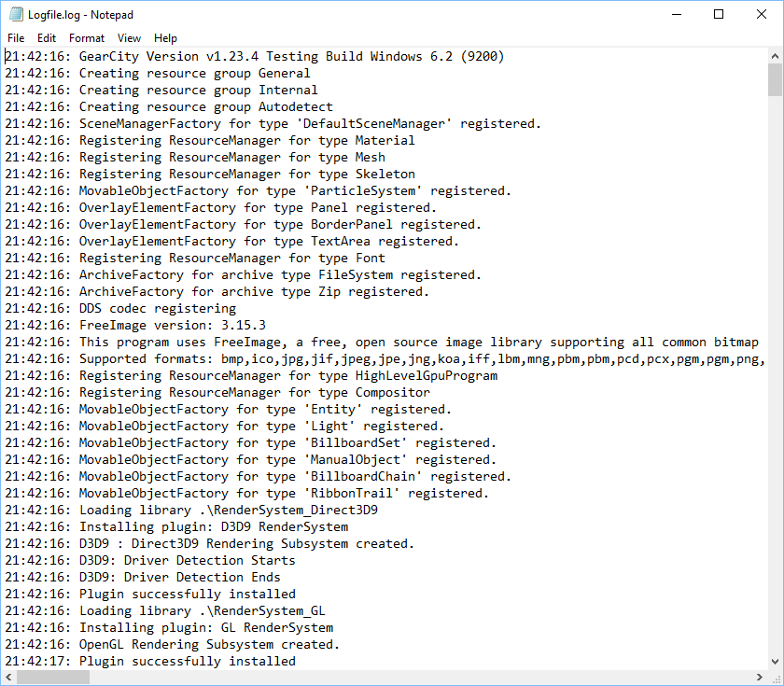Minimize the Notepad window
Viewport: 784px width, 686px height.
[674, 15]
